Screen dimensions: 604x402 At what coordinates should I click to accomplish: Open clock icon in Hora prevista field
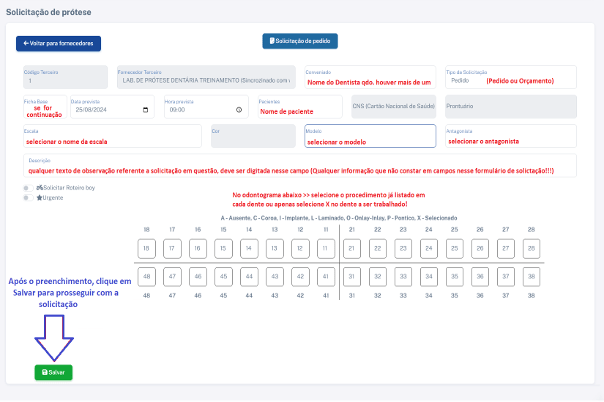click(x=239, y=110)
